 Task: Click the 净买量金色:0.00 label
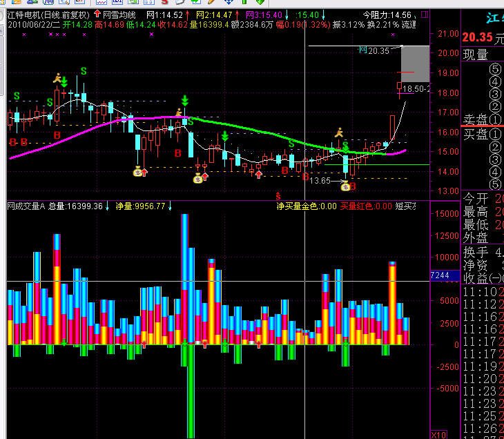coord(307,206)
